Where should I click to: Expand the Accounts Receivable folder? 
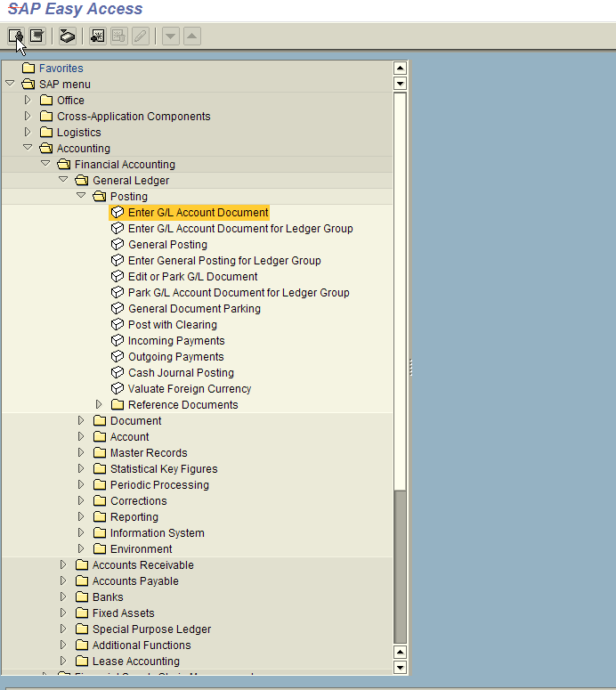tap(63, 564)
